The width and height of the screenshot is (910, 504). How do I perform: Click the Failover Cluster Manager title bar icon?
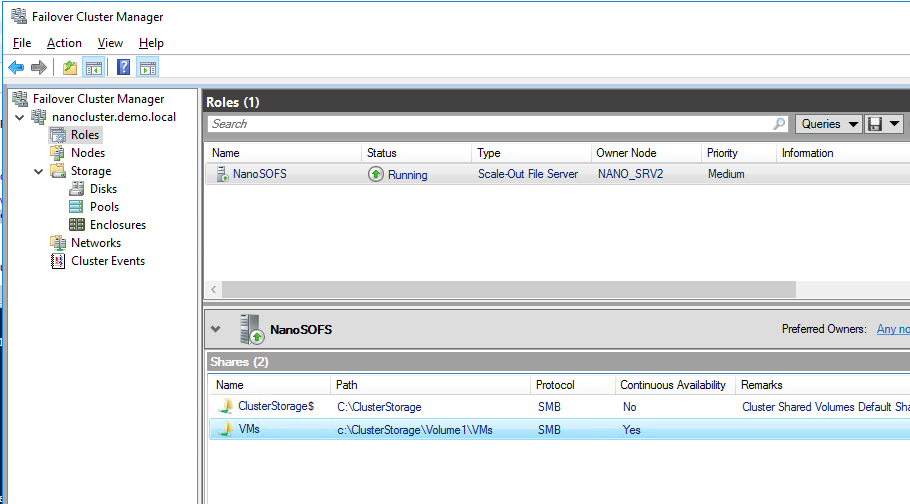tap(19, 16)
